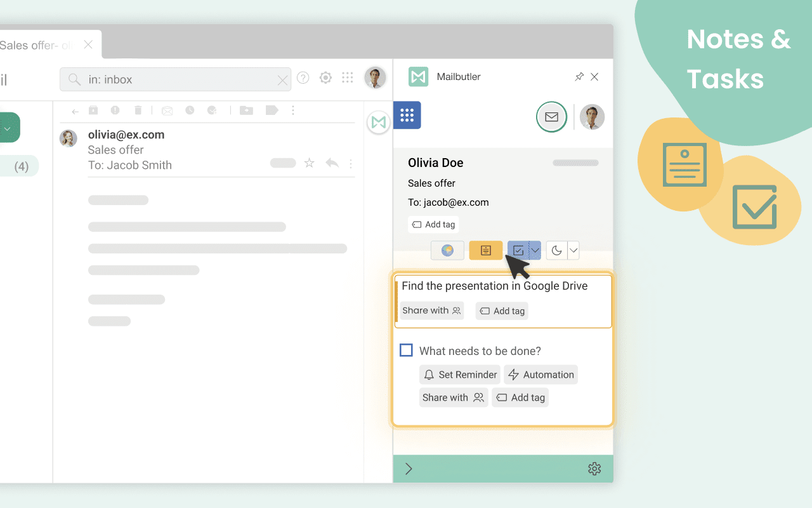Click the moon snooze button
The image size is (812, 508).
coord(556,251)
